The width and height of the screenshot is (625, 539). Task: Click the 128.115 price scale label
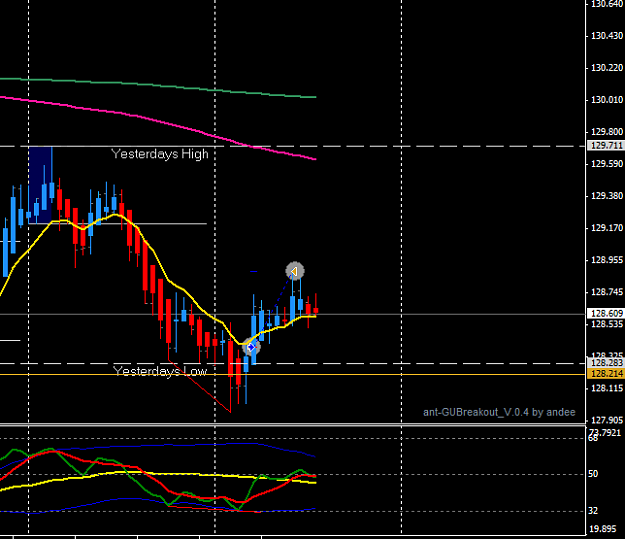(606, 388)
